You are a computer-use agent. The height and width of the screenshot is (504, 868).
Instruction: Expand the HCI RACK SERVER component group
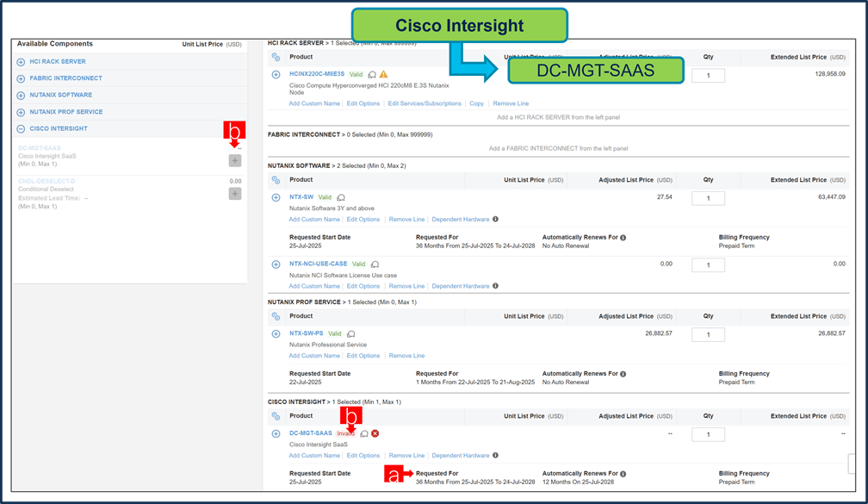(21, 62)
